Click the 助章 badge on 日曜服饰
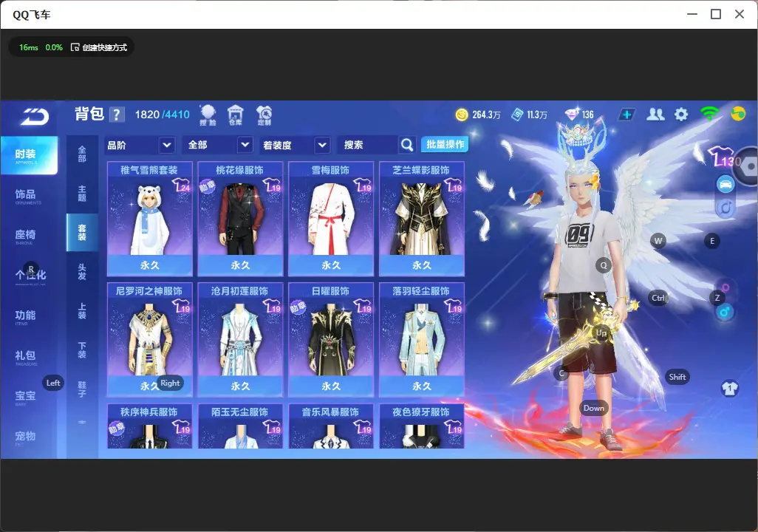Screen dimensions: 758x532 pos(298,307)
